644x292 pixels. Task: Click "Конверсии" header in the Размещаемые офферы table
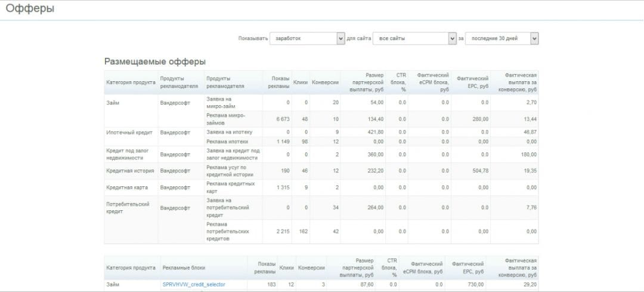[x=326, y=82]
